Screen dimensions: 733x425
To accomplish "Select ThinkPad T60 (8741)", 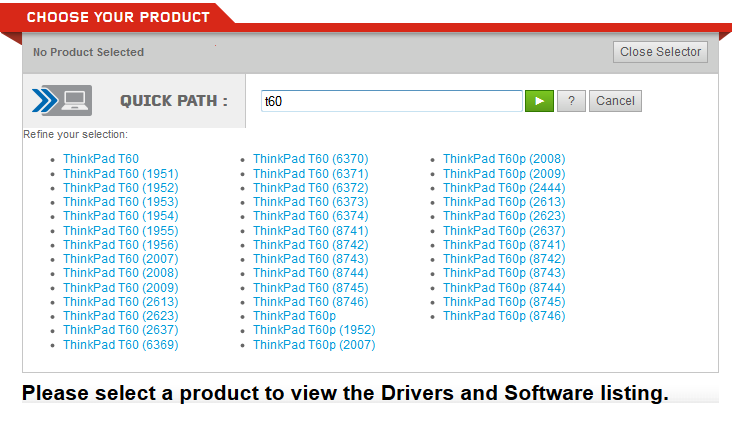I will click(311, 231).
